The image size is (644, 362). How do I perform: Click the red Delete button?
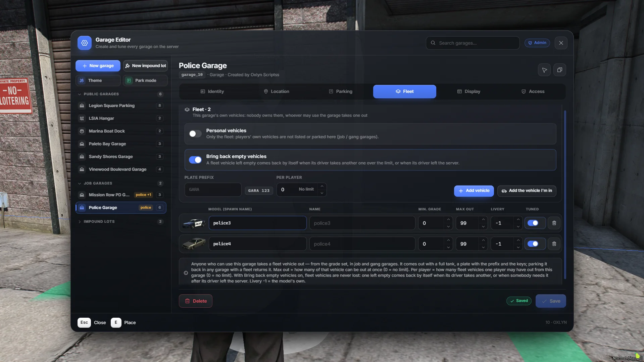[196, 301]
